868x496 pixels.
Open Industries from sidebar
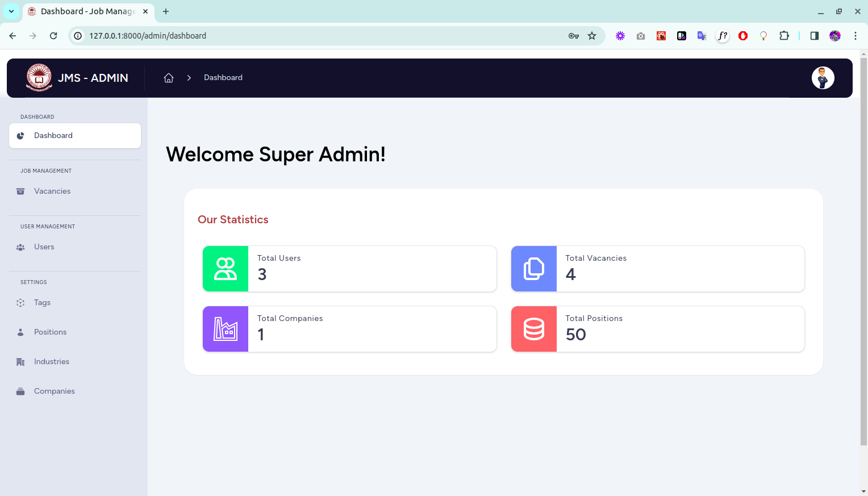point(52,362)
